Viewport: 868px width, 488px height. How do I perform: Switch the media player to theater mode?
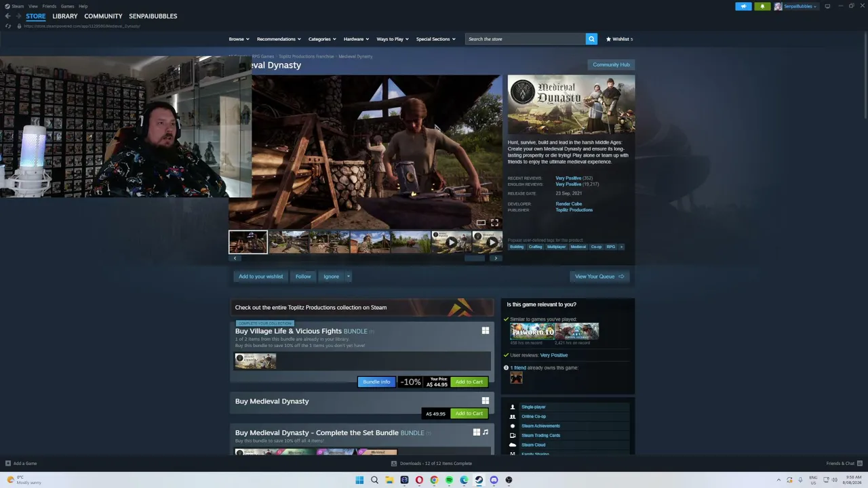(481, 222)
